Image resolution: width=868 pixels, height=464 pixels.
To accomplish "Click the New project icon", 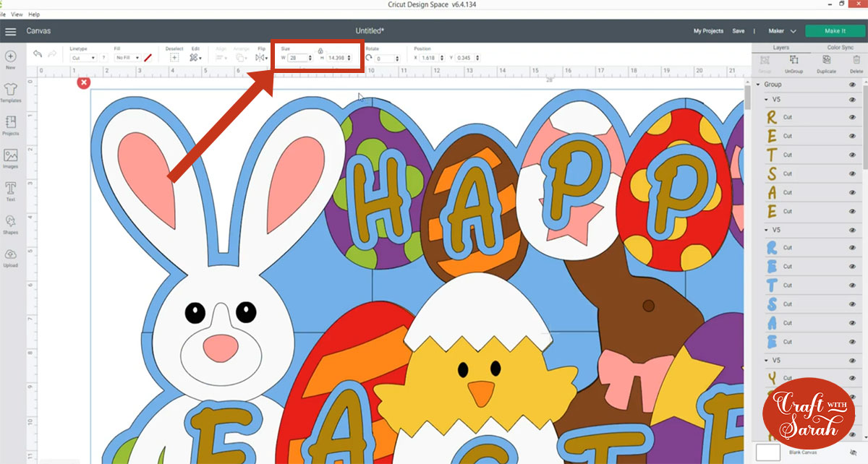I will pos(10,56).
